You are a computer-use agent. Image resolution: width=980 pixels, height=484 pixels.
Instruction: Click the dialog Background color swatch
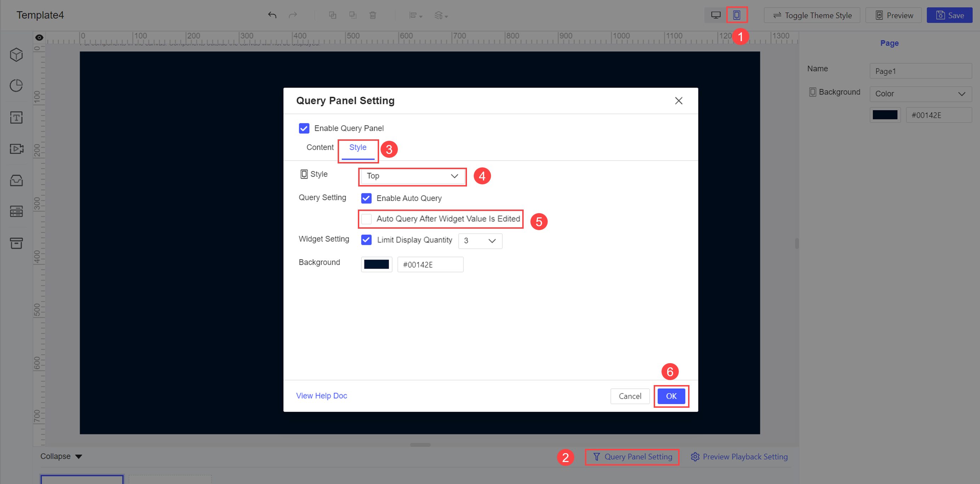click(377, 264)
